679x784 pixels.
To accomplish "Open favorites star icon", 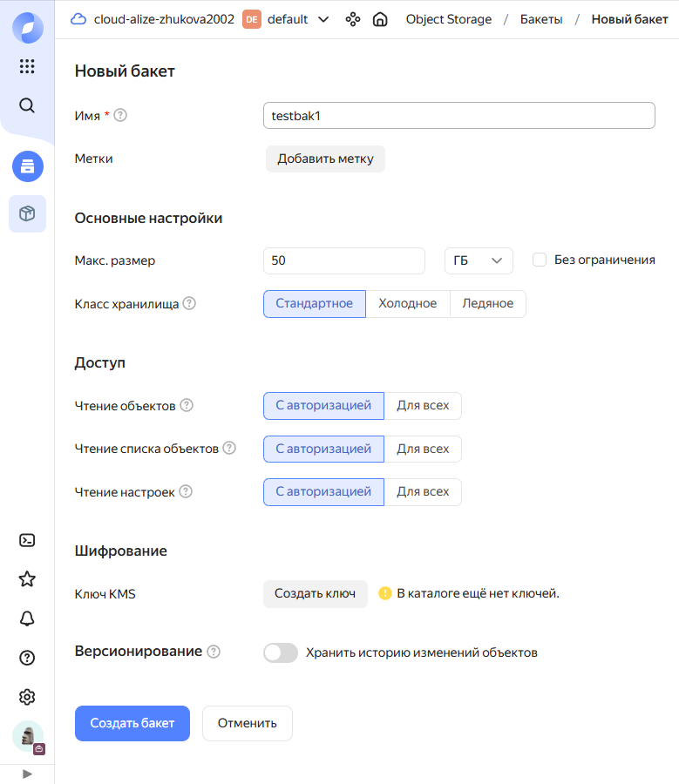I will [x=27, y=578].
